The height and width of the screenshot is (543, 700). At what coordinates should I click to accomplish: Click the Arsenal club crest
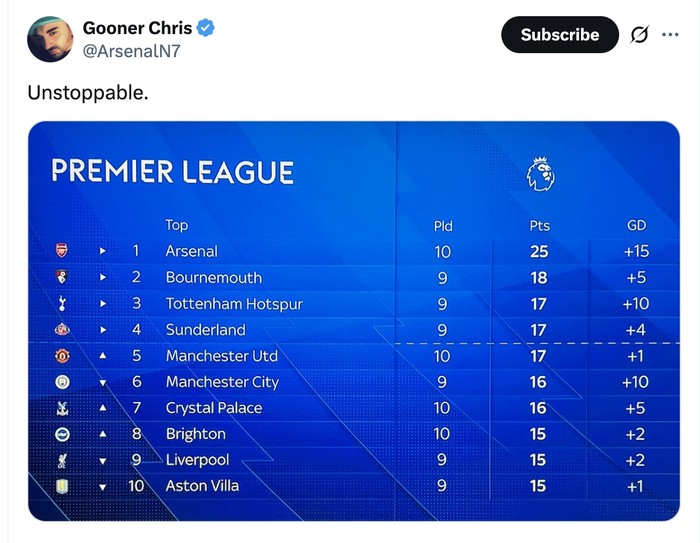tap(62, 251)
